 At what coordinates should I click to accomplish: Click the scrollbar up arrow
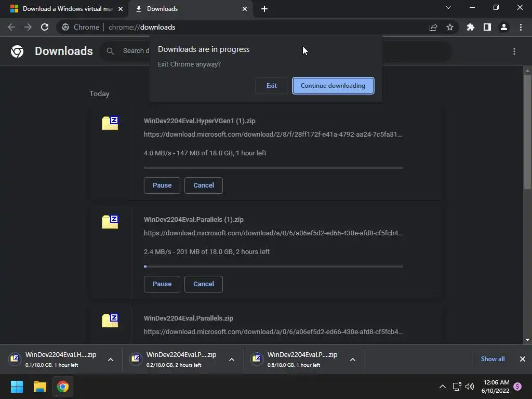click(527, 71)
